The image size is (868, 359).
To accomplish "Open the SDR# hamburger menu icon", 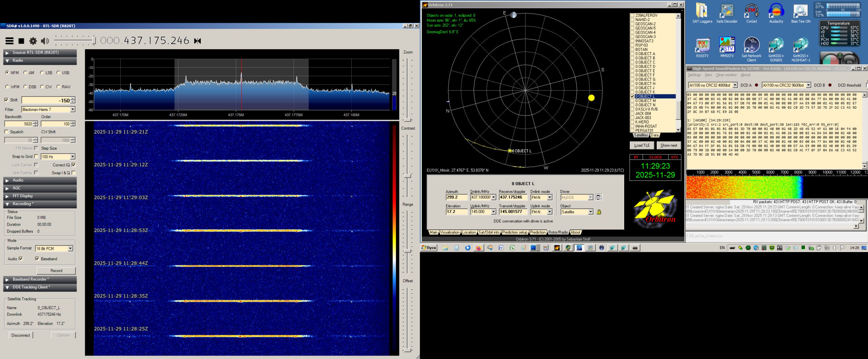I will (9, 41).
